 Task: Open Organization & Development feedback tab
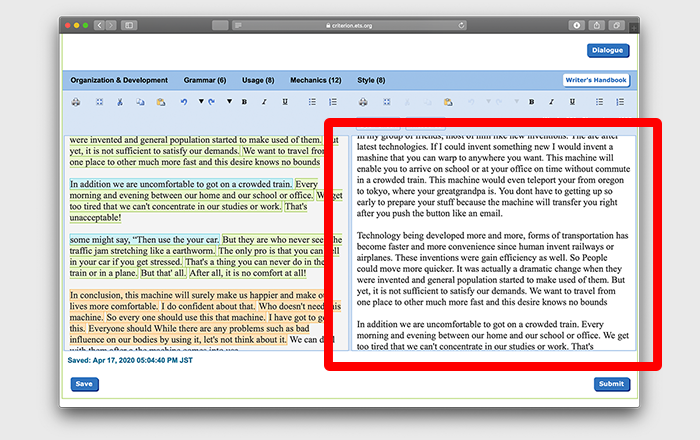pos(119,80)
